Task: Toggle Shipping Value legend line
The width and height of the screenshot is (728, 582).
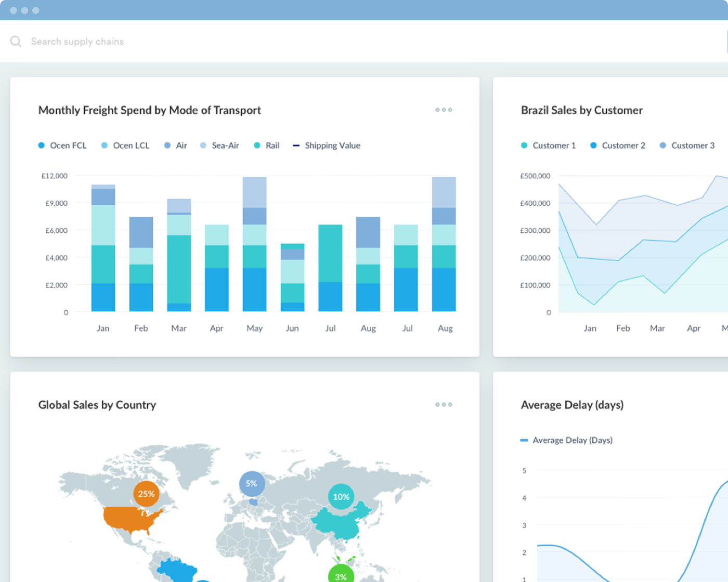Action: (327, 145)
